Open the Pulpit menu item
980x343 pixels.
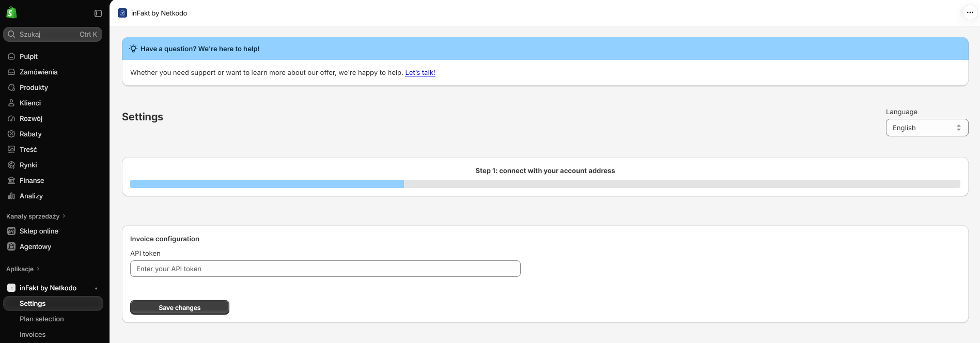[53, 56]
